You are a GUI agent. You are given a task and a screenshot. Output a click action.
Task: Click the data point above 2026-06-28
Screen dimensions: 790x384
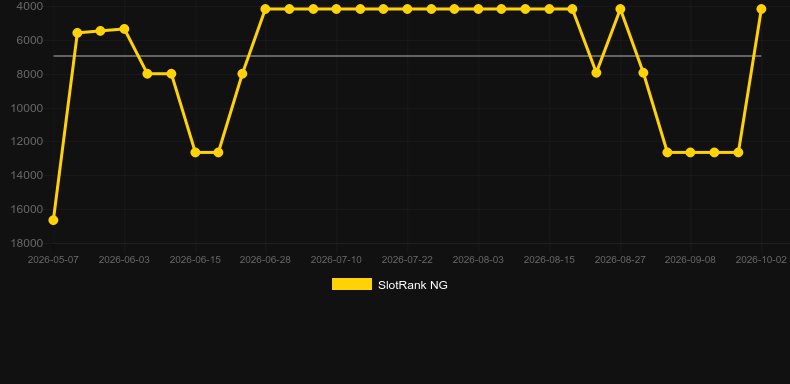click(266, 9)
